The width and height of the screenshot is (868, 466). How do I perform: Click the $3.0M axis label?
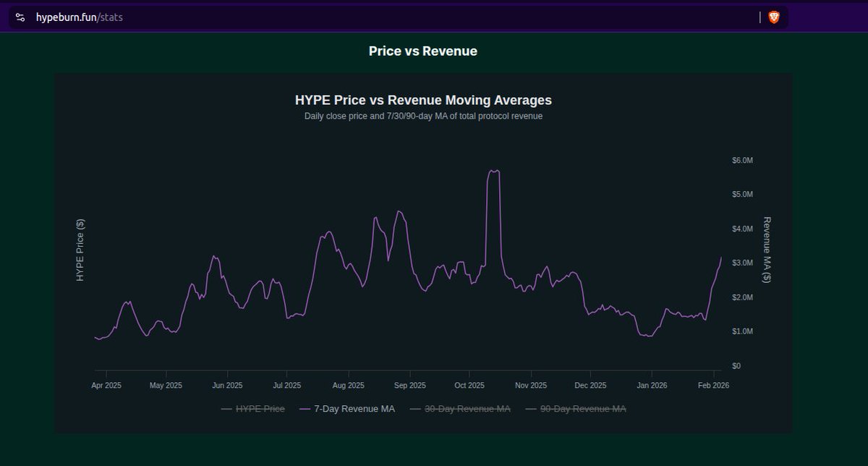coord(742,263)
